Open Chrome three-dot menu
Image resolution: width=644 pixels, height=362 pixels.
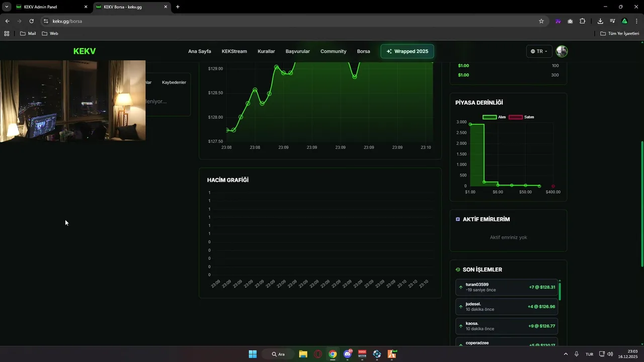pyautogui.click(x=637, y=21)
